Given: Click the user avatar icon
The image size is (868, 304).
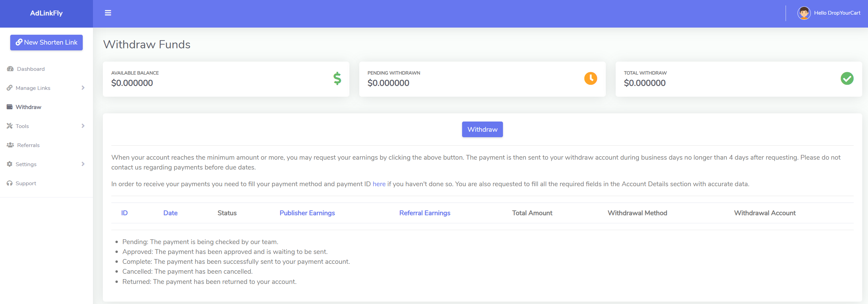Looking at the screenshot, I should pyautogui.click(x=804, y=13).
